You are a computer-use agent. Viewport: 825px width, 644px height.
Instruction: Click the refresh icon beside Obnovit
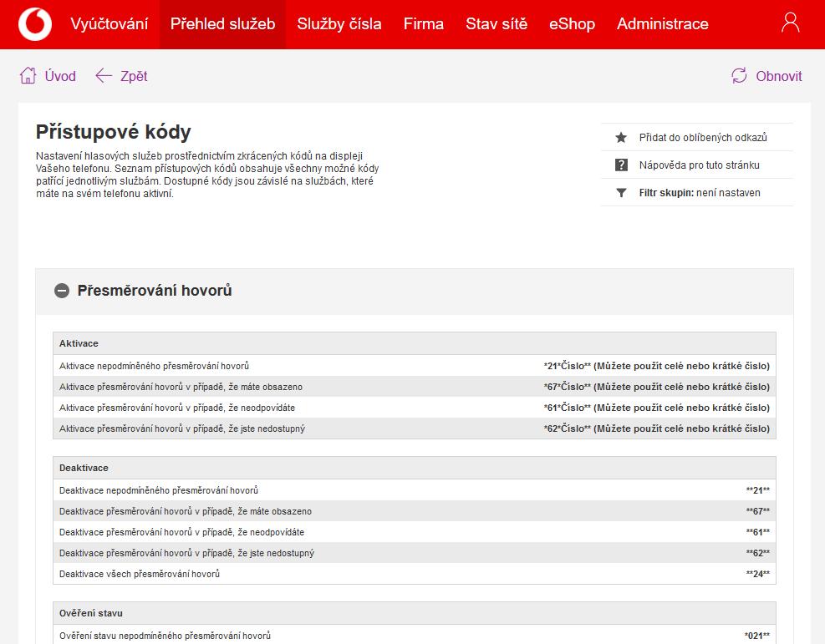[739, 76]
